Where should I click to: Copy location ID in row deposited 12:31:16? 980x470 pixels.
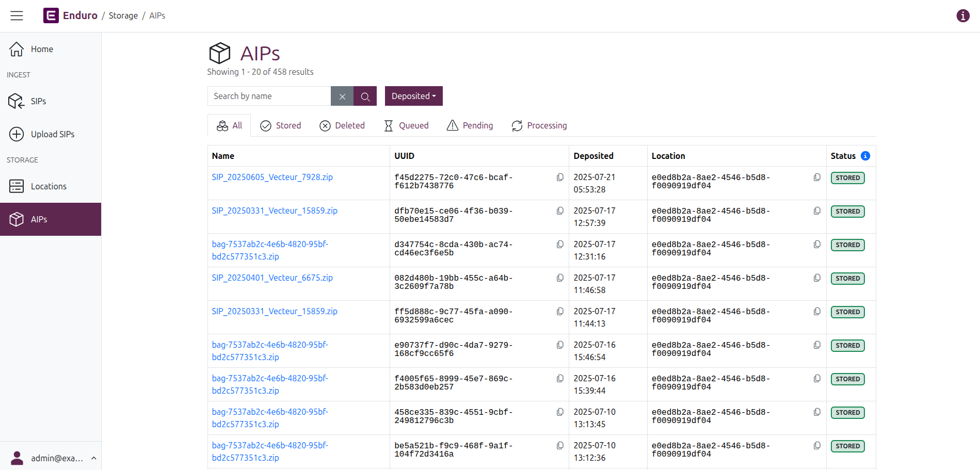(817, 245)
